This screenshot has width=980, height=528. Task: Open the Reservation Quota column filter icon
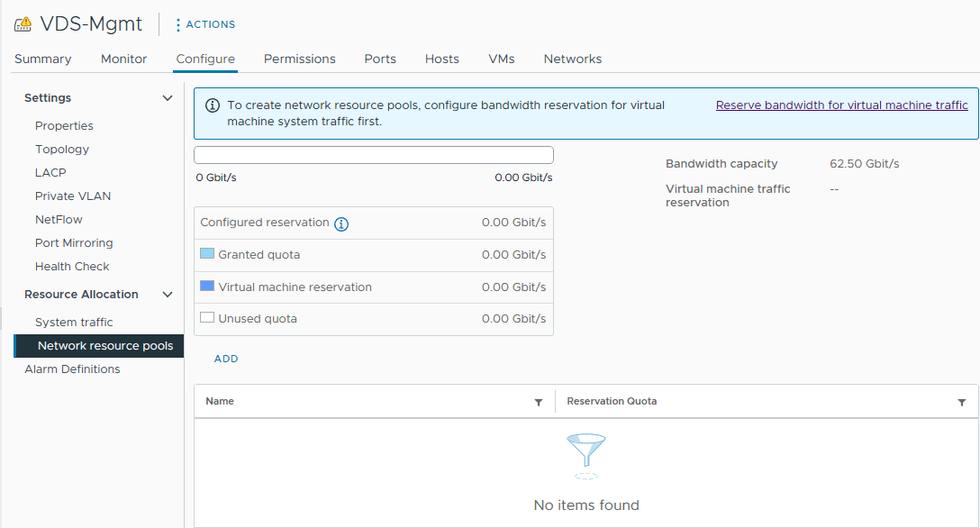[x=962, y=402]
